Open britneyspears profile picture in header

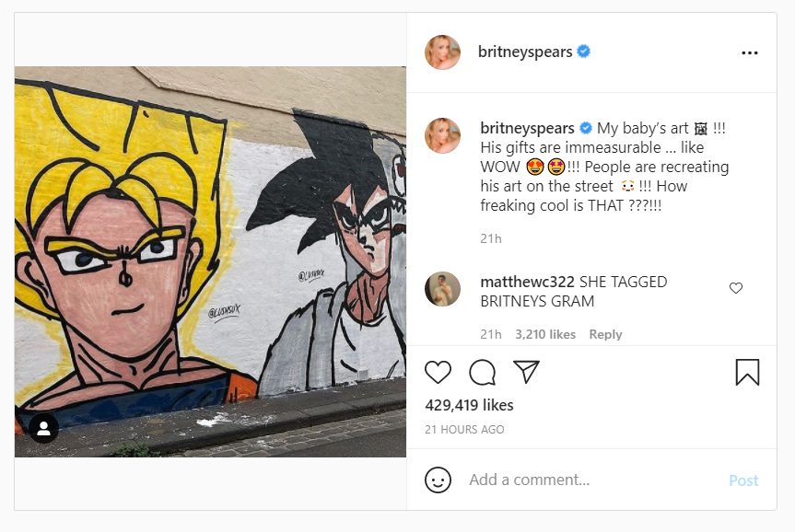pos(442,52)
